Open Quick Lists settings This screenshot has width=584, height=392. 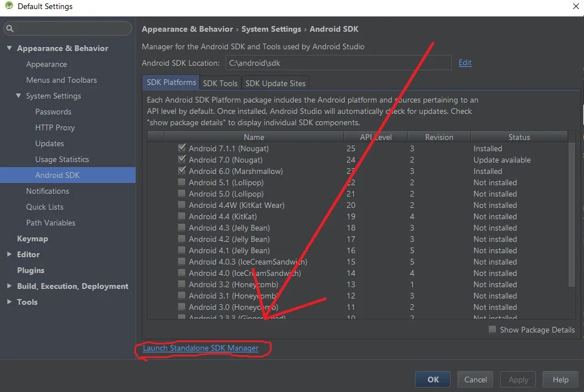pos(45,207)
